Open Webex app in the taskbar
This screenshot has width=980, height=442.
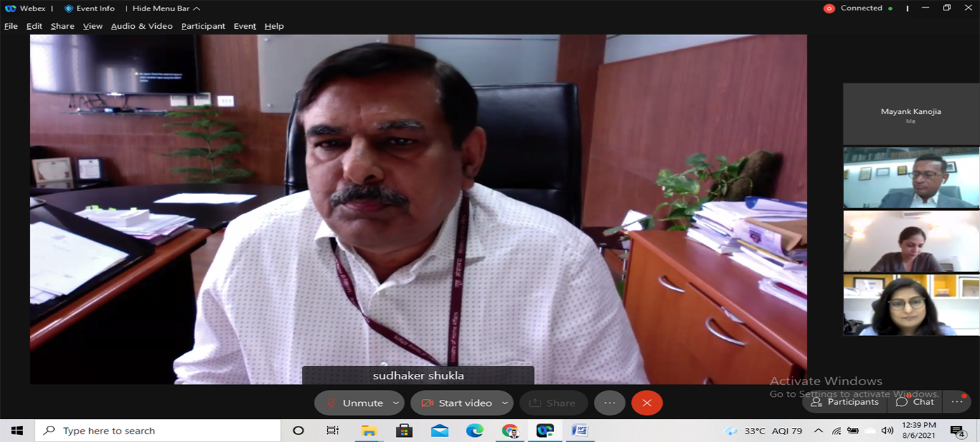[545, 431]
